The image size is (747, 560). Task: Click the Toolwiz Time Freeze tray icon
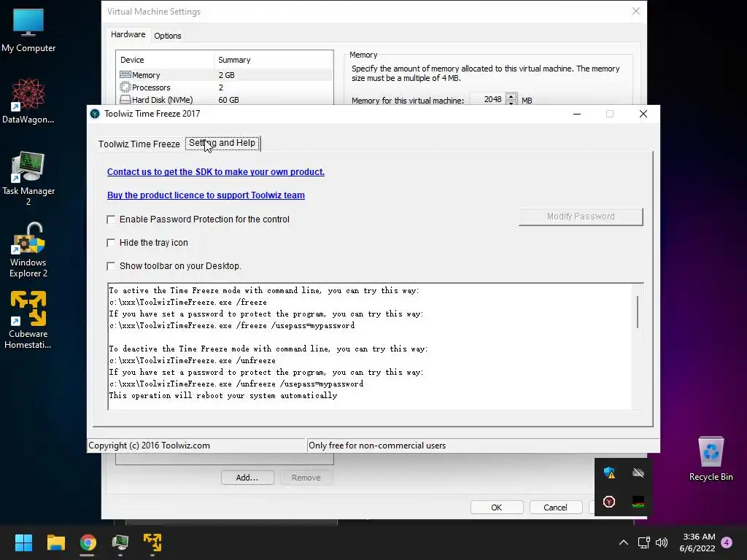(609, 502)
